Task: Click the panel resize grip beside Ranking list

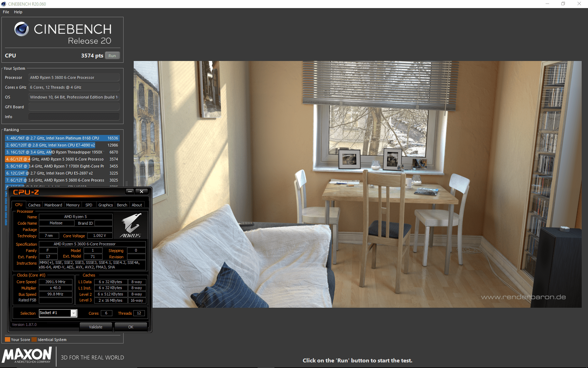Action: [x=126, y=183]
